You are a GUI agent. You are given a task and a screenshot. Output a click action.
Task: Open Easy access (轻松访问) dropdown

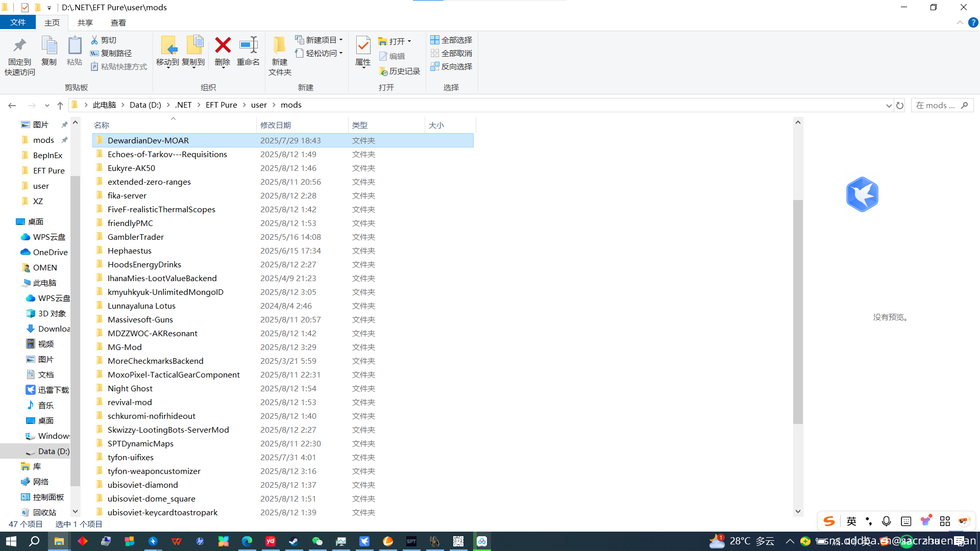(x=319, y=53)
